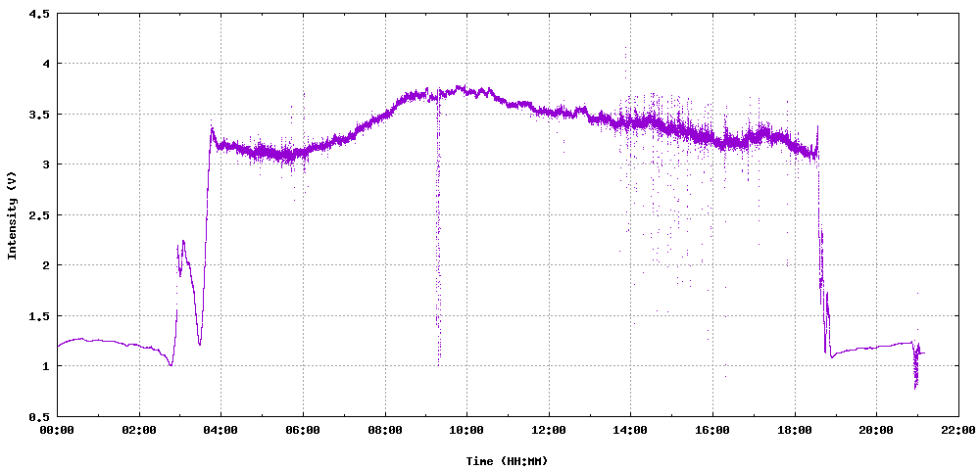
Task: Click the 1.5 y-axis tick label
Action: point(39,315)
